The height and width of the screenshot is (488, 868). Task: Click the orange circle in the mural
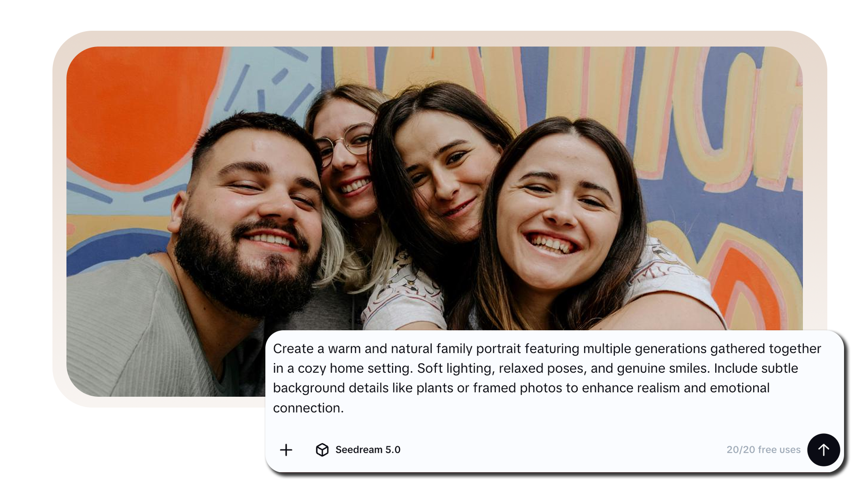point(136,113)
